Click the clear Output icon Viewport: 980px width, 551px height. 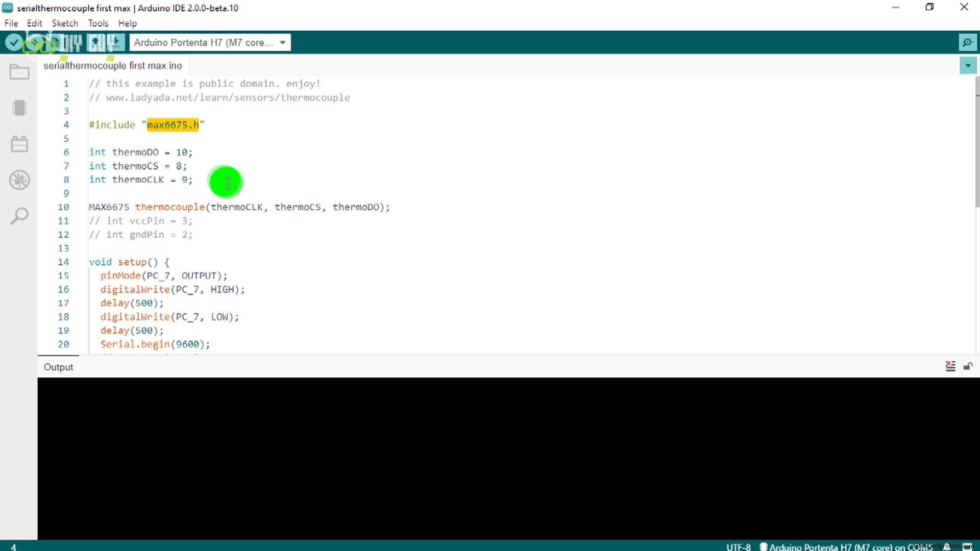pos(950,366)
